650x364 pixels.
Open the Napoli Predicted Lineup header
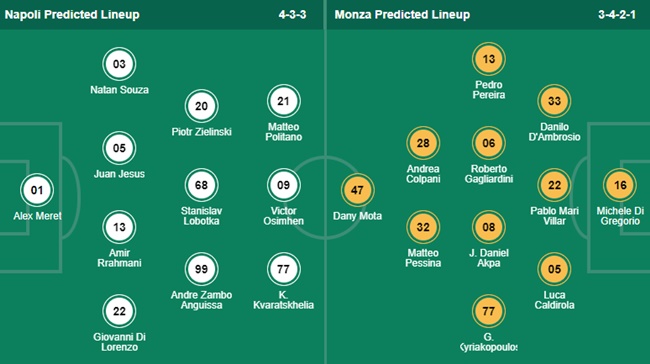(x=72, y=15)
